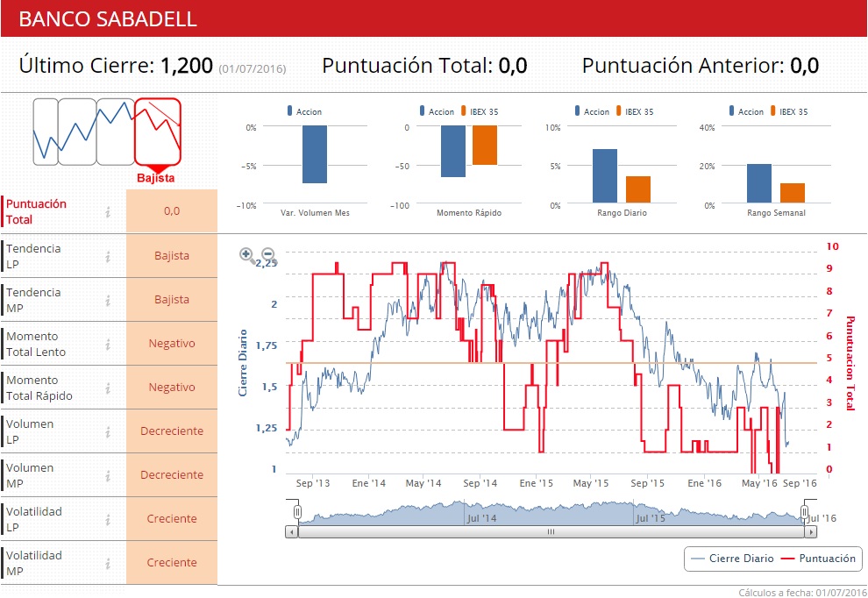Click orange IBEX 35 bar in Rango Semanal

(x=793, y=193)
